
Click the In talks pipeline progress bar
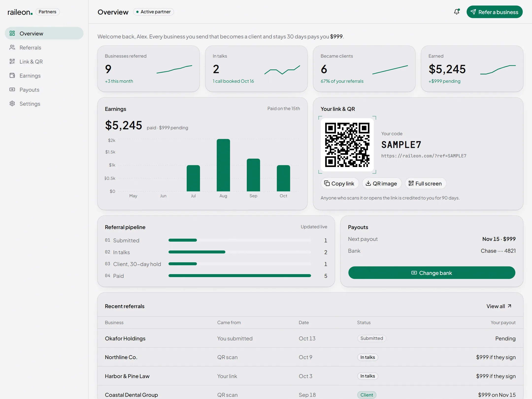[240, 252]
